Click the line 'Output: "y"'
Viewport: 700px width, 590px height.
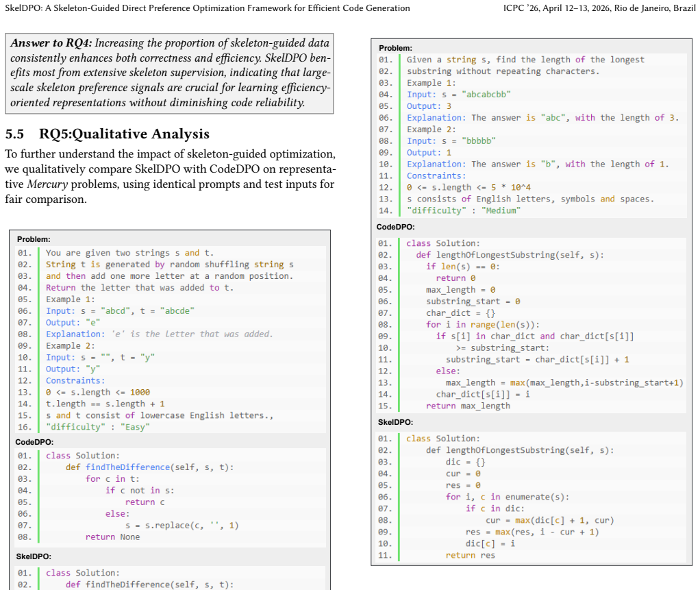click(x=73, y=369)
